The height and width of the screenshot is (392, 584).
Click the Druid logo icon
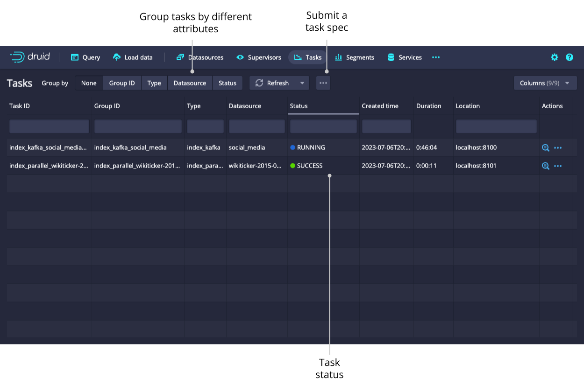17,57
